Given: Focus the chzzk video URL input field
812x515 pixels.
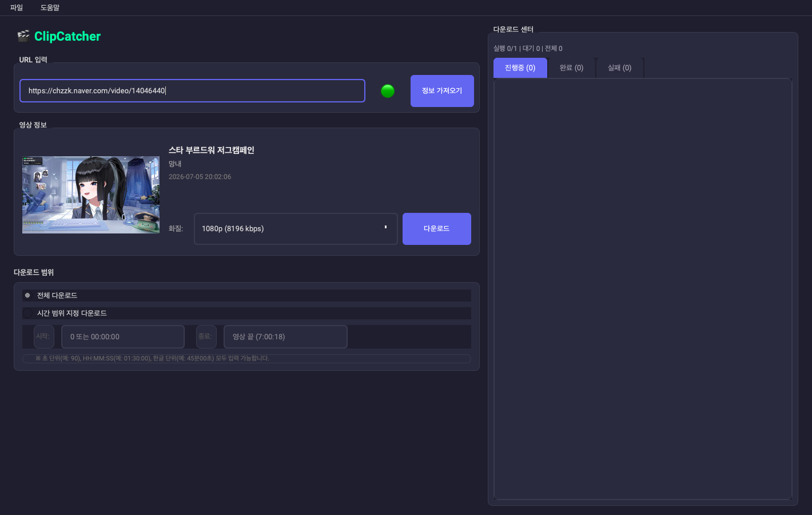Looking at the screenshot, I should point(192,91).
